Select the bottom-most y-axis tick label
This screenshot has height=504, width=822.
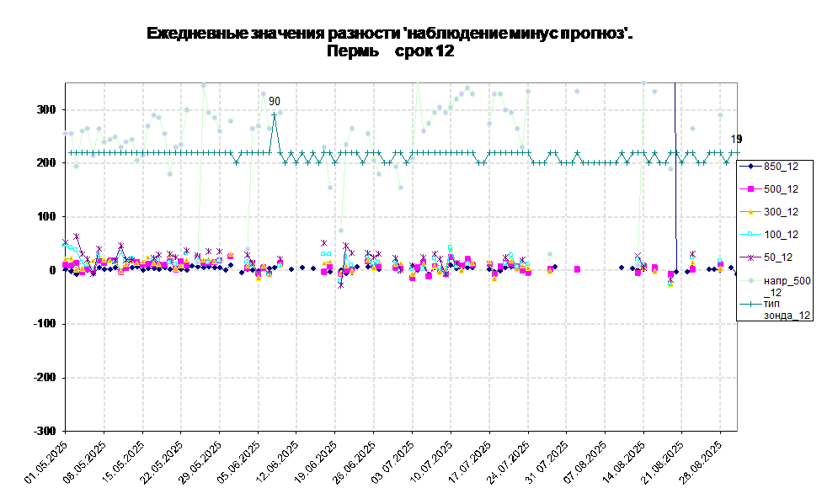tap(45, 430)
